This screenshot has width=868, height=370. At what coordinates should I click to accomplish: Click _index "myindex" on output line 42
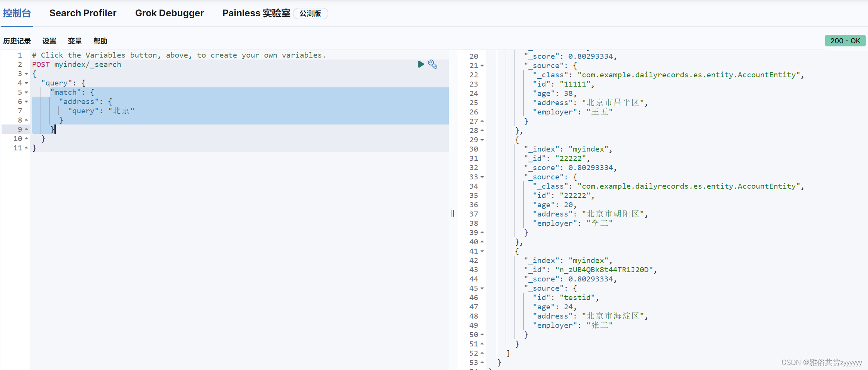pos(588,261)
